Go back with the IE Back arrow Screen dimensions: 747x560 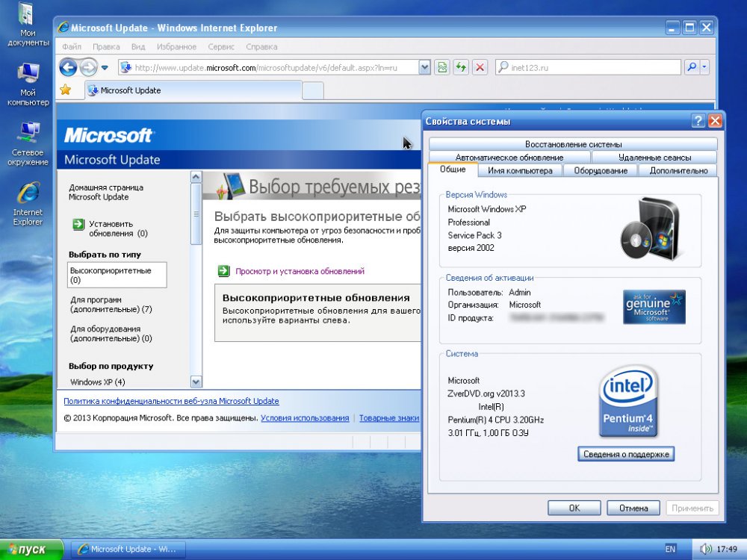[x=68, y=68]
